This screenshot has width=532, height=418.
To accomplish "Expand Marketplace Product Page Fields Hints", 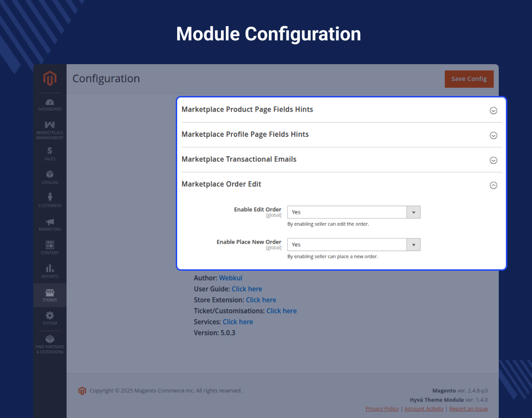I will [493, 110].
